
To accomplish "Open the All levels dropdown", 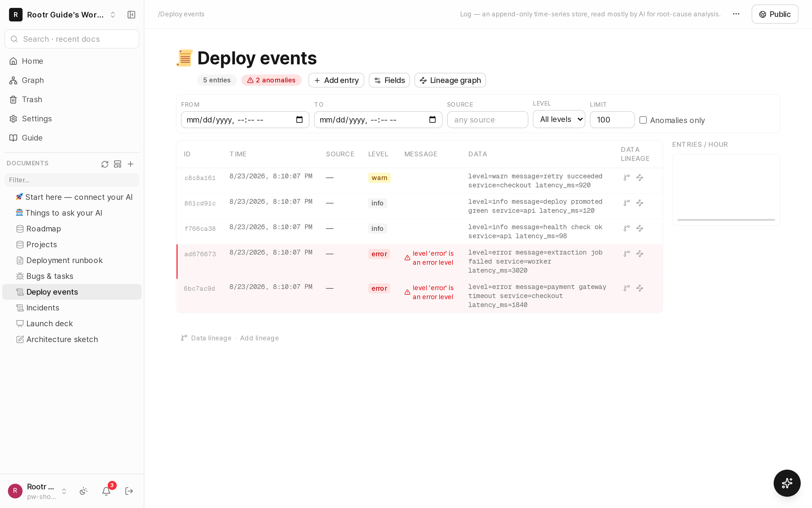I will tap(559, 119).
